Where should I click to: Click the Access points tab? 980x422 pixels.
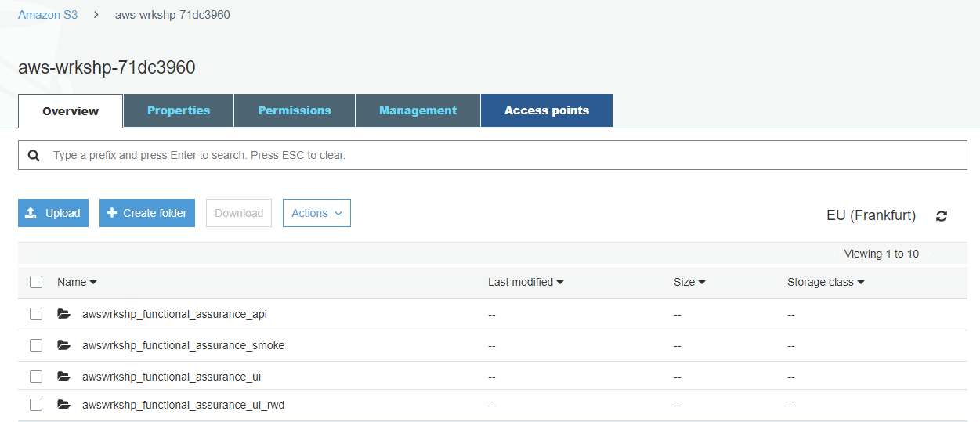pyautogui.click(x=547, y=110)
